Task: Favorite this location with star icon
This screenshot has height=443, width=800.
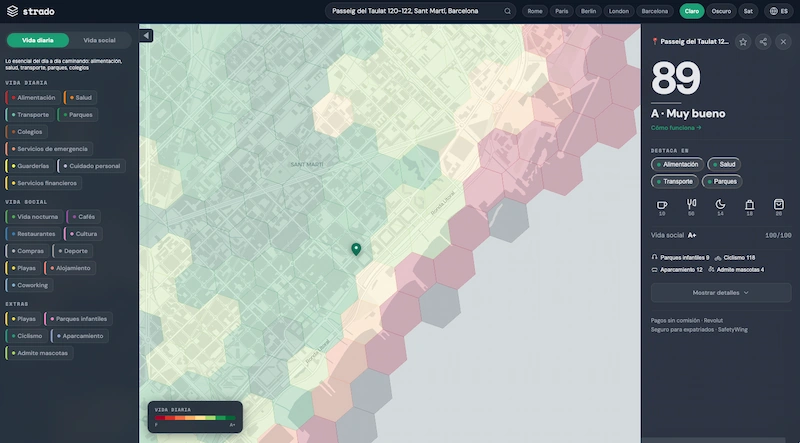Action: tap(743, 42)
